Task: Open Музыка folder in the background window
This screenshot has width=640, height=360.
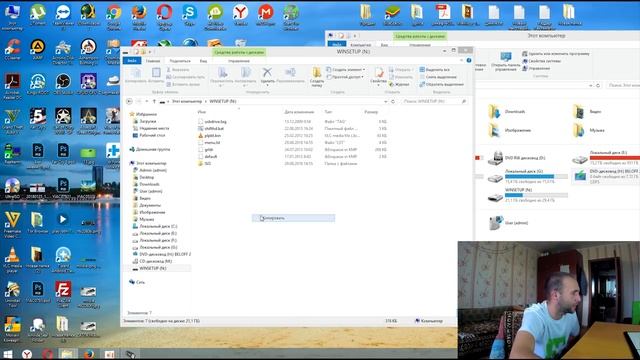Action: 589,131
